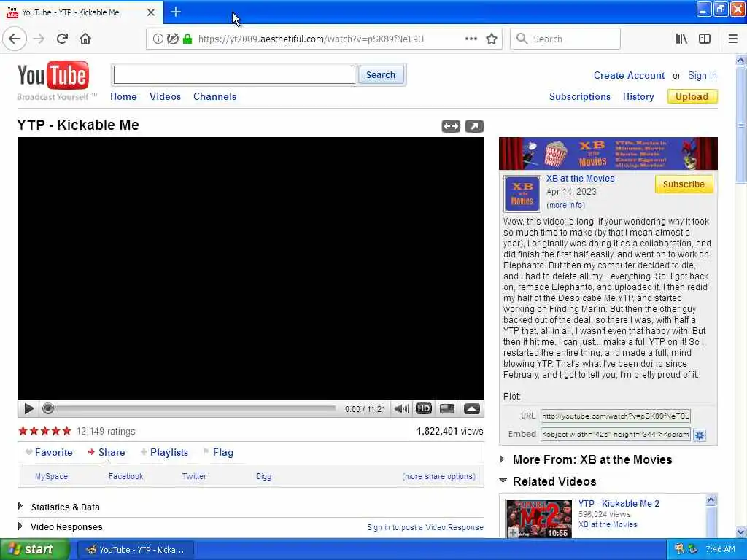Click the XB at the Movies avatar

pos(522,194)
